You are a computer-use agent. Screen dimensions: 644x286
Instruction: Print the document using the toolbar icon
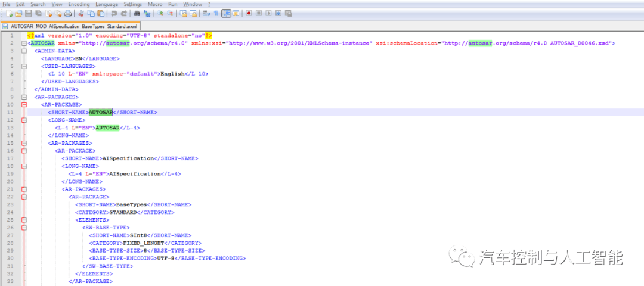point(68,13)
